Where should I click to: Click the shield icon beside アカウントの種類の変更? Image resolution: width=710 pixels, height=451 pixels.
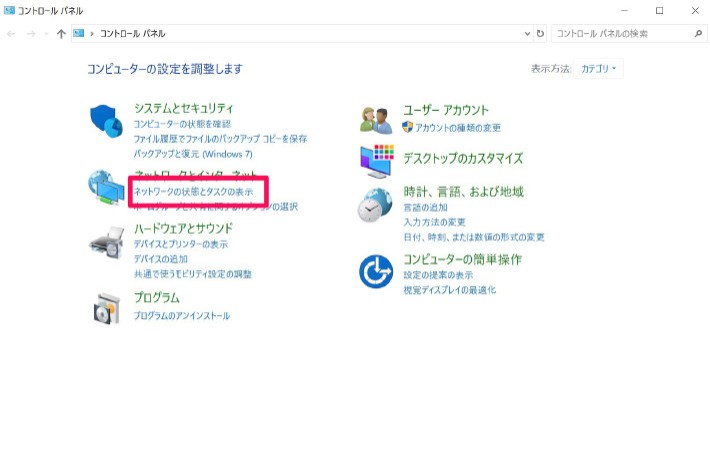click(x=408, y=127)
